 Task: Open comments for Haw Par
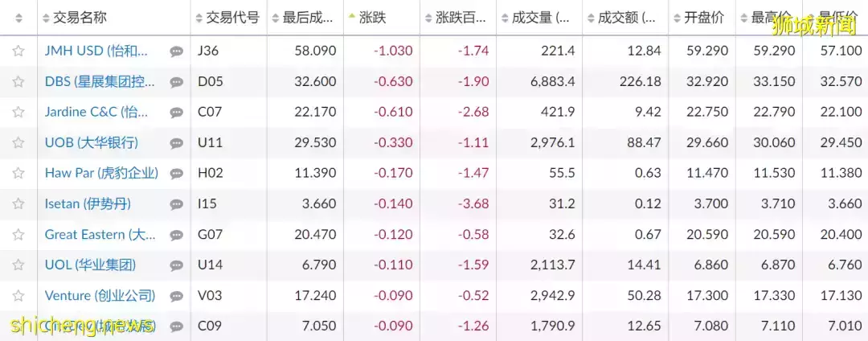pyautogui.click(x=177, y=174)
